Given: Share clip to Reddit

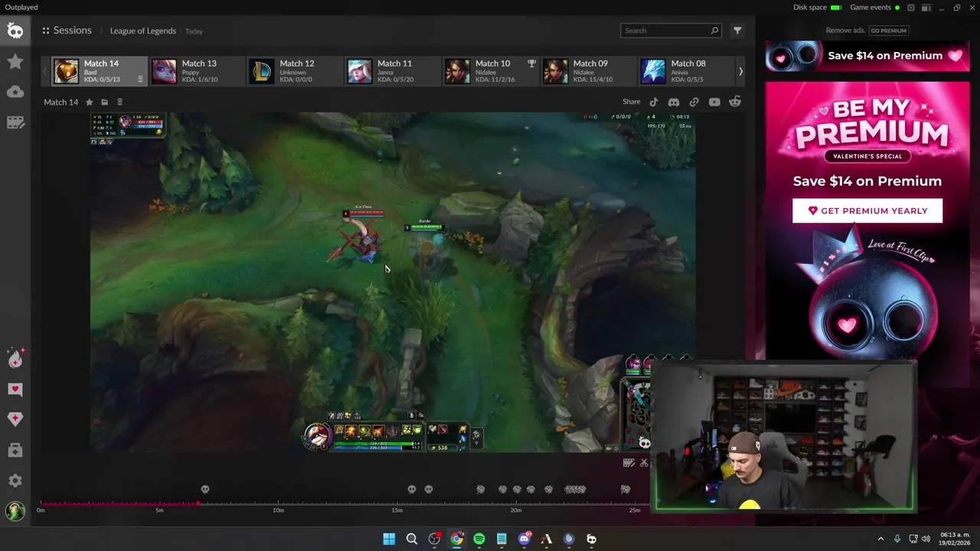Looking at the screenshot, I should [x=735, y=102].
